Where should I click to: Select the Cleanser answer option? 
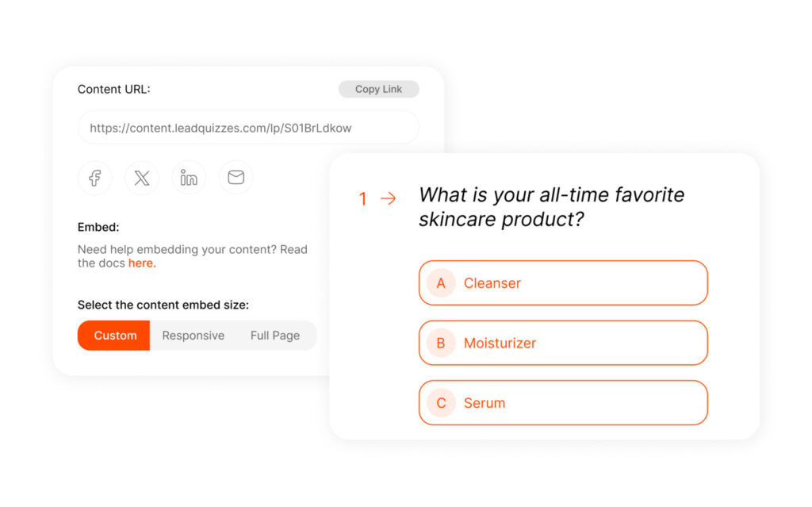[563, 282]
